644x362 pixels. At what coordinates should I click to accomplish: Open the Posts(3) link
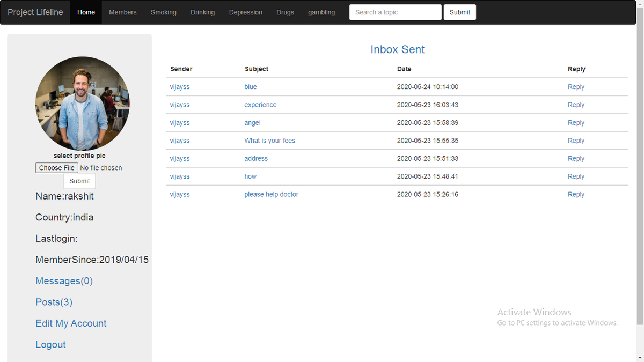click(54, 302)
